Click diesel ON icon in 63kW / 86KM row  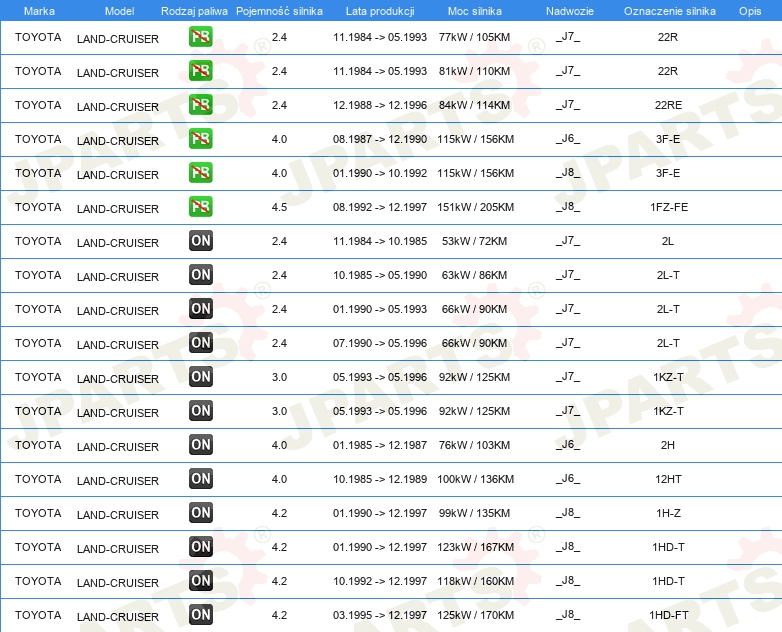200,274
